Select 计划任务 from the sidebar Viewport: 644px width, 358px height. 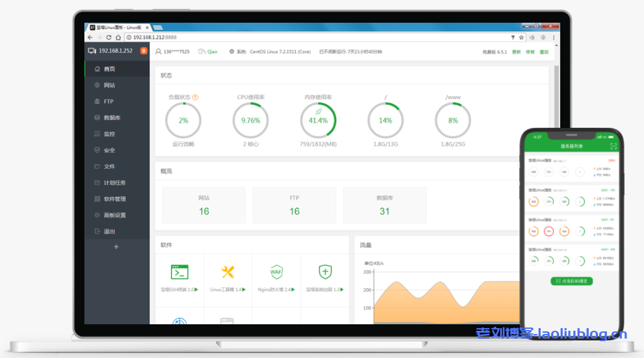coord(114,183)
